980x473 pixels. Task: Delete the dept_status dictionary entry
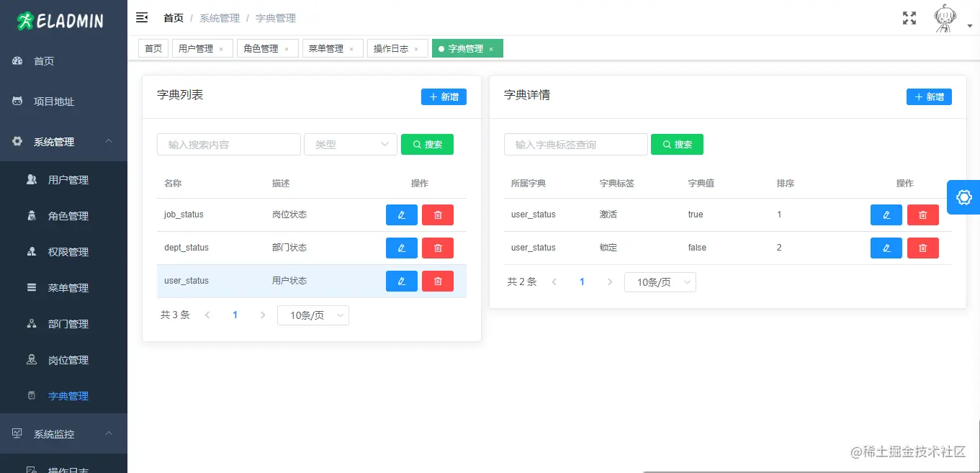point(437,248)
